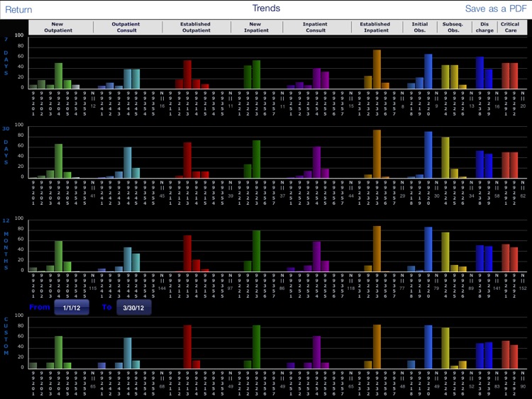Screen dimensions: 532x399
Task: Tap the red 99213 bar in 30 Days chart
Action: pos(188,160)
